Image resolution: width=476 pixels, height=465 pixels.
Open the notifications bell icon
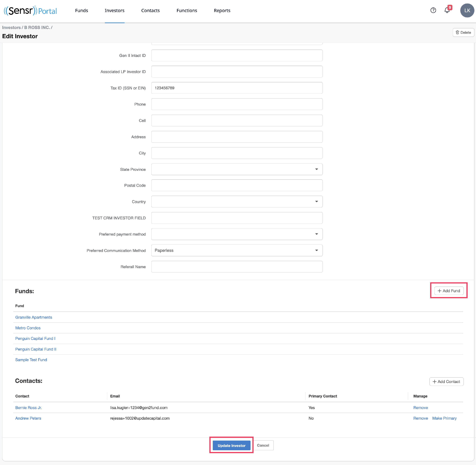click(x=447, y=10)
